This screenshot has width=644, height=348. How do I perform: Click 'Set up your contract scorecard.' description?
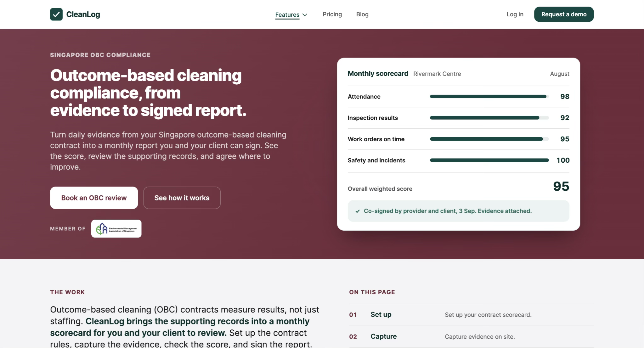(488, 315)
